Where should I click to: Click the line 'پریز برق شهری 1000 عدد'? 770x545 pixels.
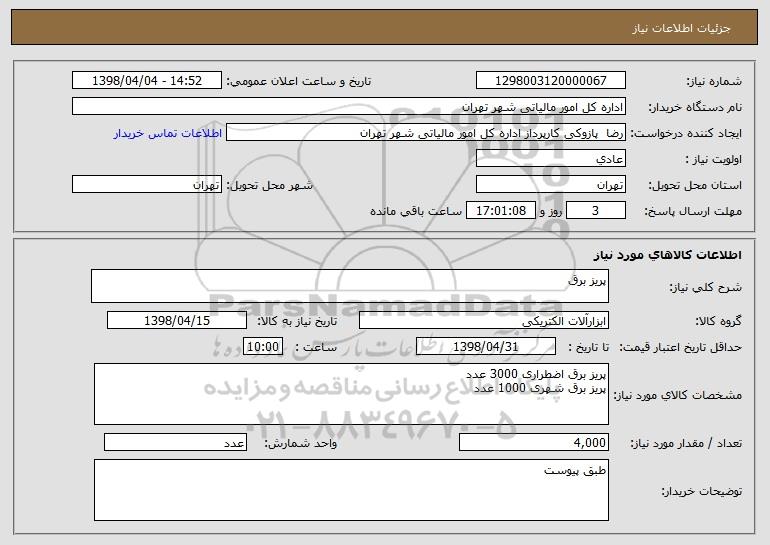click(x=540, y=388)
